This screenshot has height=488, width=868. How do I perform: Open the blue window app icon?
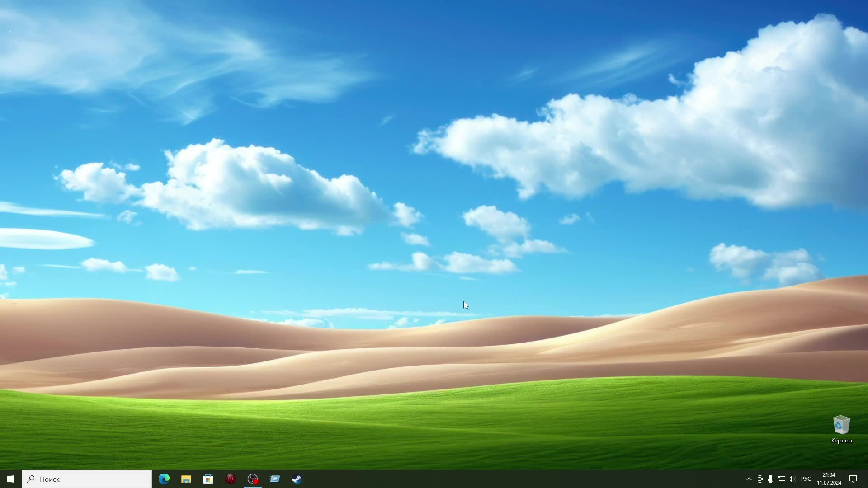(274, 479)
